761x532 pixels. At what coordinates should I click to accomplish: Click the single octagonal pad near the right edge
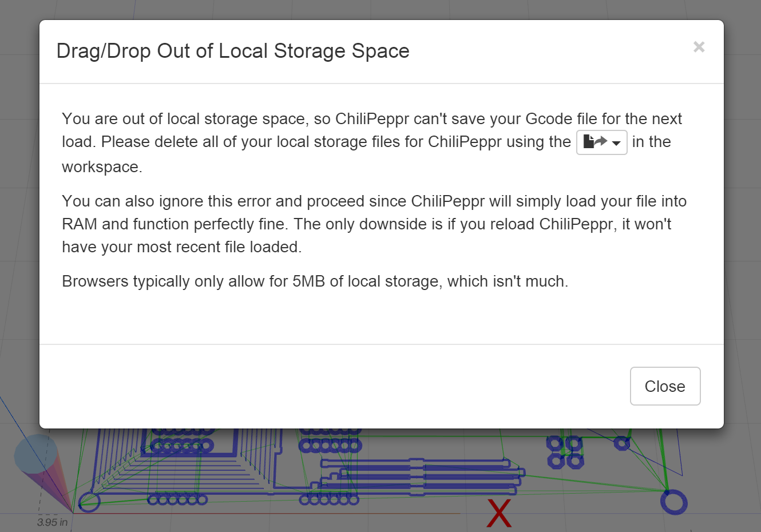coord(621,443)
